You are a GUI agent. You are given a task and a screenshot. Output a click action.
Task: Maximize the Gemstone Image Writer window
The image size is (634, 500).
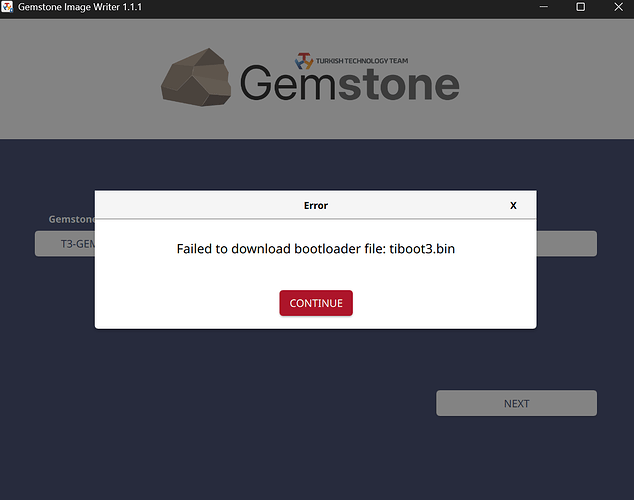tap(580, 7)
